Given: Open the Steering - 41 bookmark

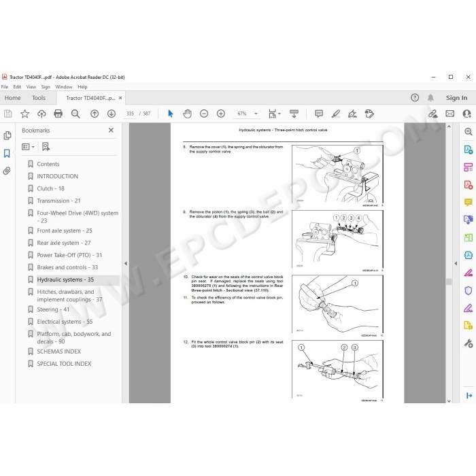Looking at the screenshot, I should click(53, 309).
